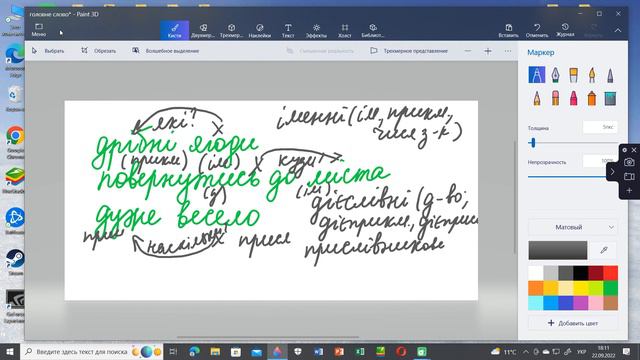
Task: Open the three-dots more options menu
Action: (x=508, y=51)
